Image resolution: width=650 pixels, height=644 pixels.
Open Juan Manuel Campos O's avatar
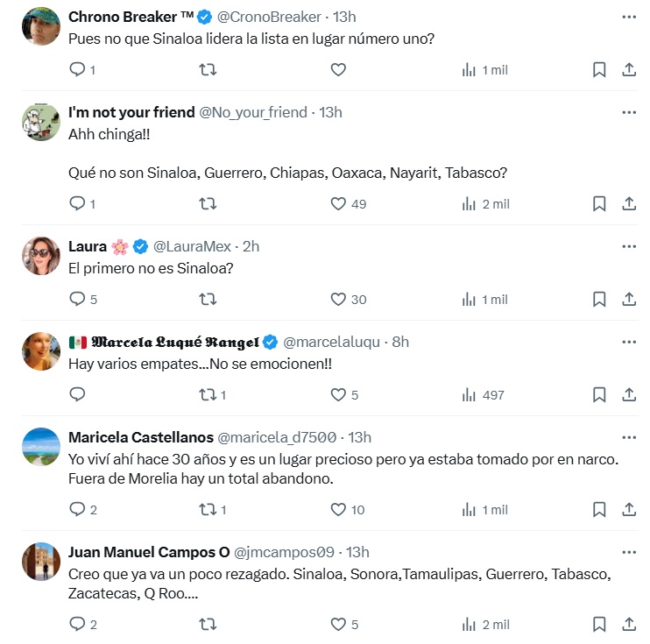coord(40,561)
